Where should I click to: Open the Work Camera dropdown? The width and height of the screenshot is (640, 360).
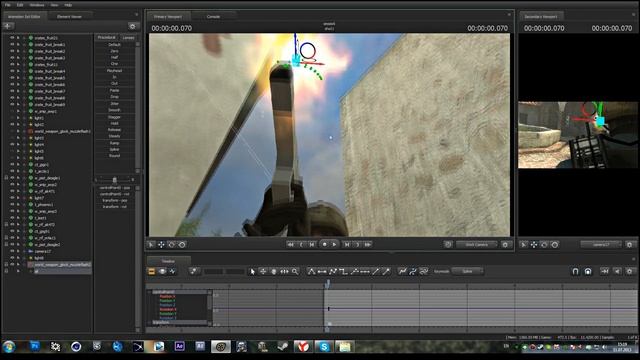477,244
